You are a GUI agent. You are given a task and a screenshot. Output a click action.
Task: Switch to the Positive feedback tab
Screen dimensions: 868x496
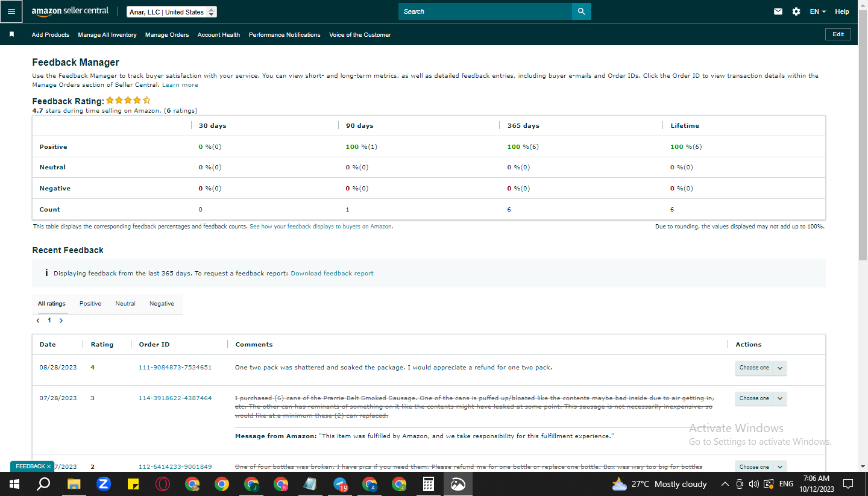coord(90,304)
